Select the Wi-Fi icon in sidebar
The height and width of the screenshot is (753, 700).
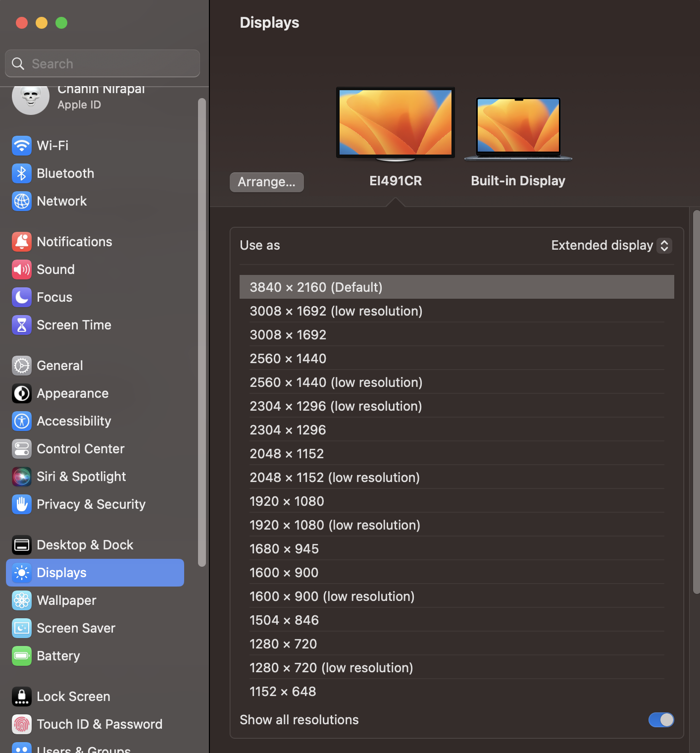[22, 146]
